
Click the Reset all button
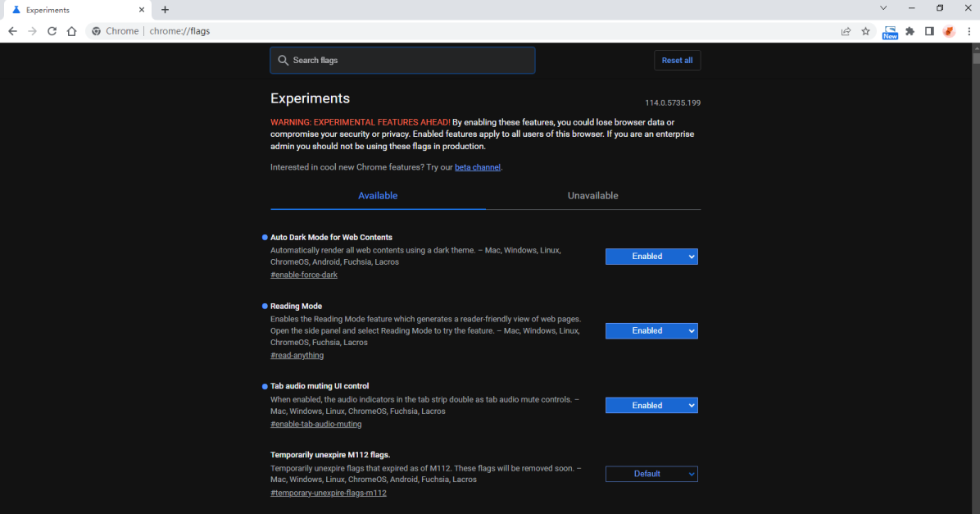click(677, 61)
